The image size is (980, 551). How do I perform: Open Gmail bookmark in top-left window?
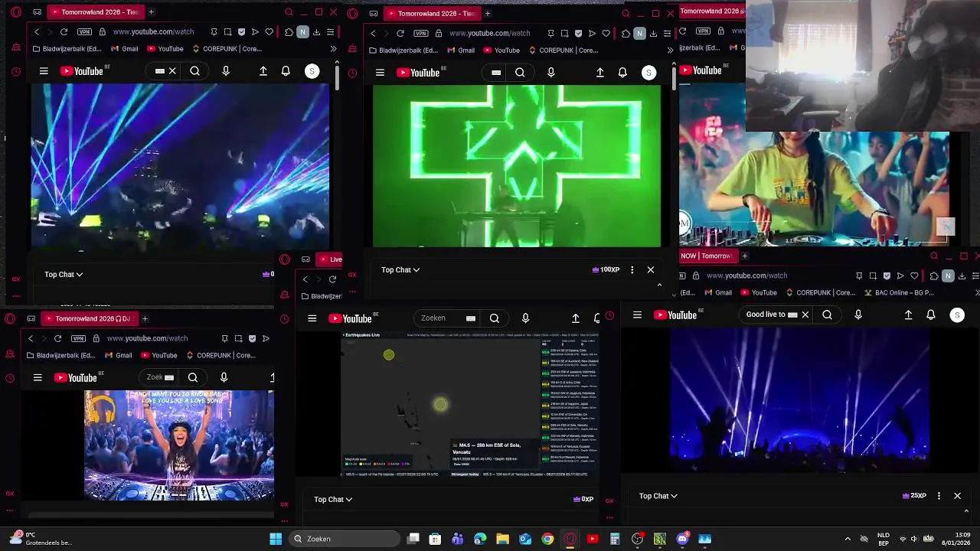pyautogui.click(x=124, y=49)
